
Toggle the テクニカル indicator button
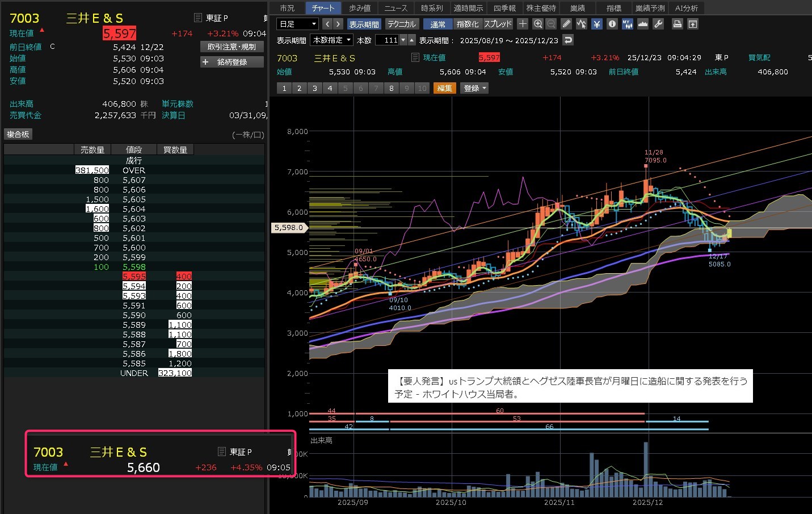pos(402,24)
